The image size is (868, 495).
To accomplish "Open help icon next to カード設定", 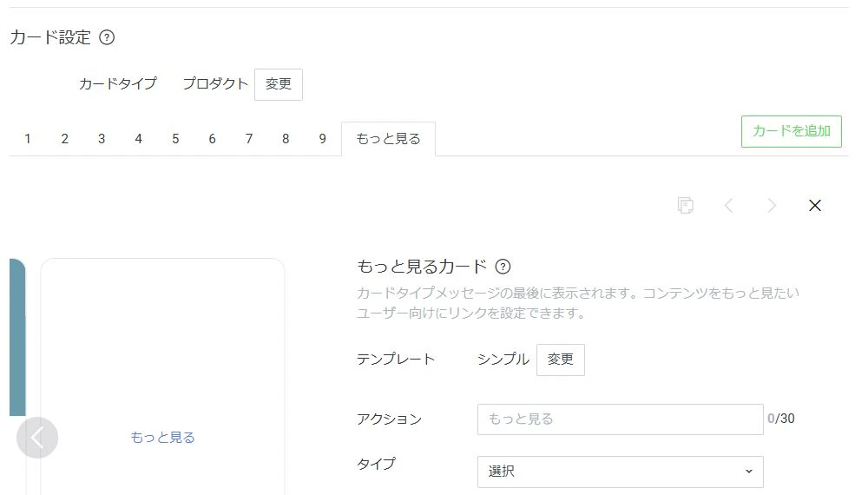I will click(106, 37).
